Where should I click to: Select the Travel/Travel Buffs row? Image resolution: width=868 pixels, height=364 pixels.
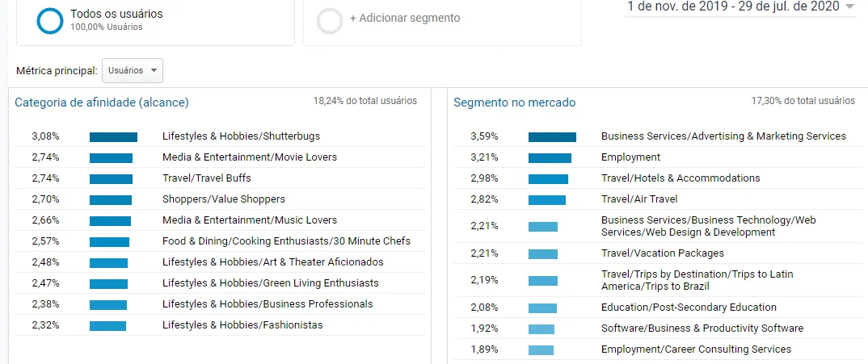coord(220,178)
